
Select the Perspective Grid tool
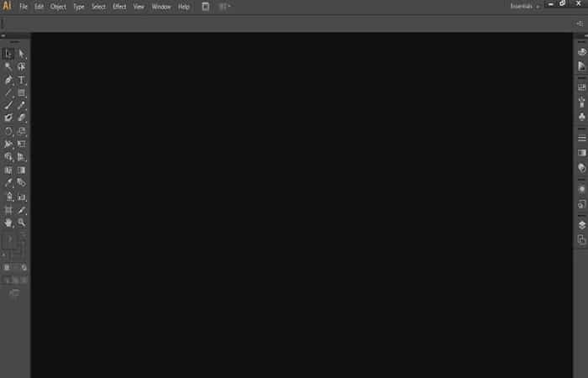click(21, 157)
